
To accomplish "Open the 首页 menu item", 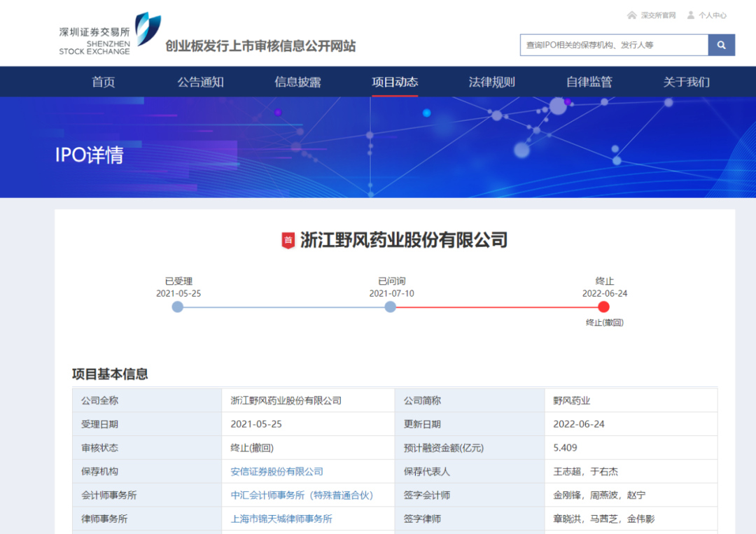I will [103, 82].
